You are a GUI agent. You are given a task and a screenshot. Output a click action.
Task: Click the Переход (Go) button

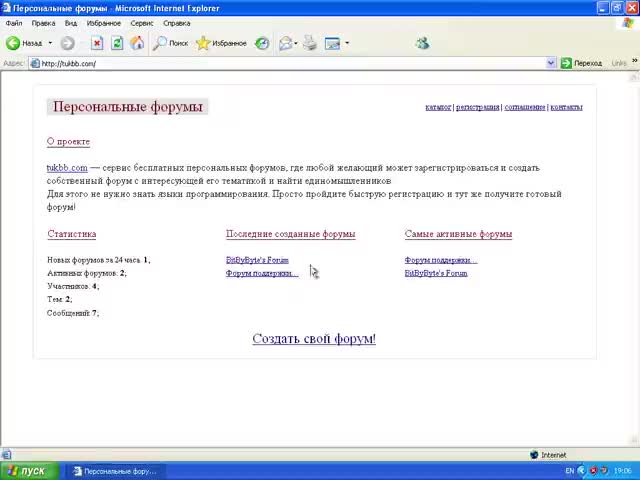[581, 63]
